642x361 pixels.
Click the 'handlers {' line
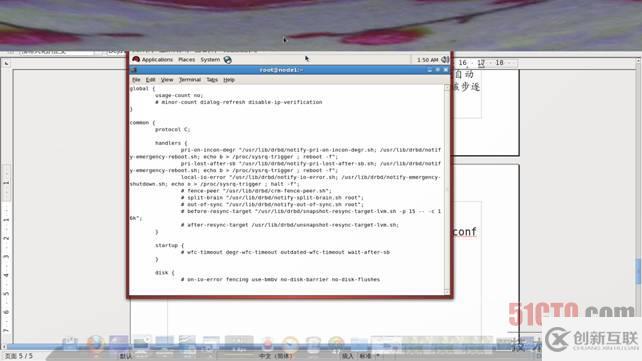(x=171, y=143)
